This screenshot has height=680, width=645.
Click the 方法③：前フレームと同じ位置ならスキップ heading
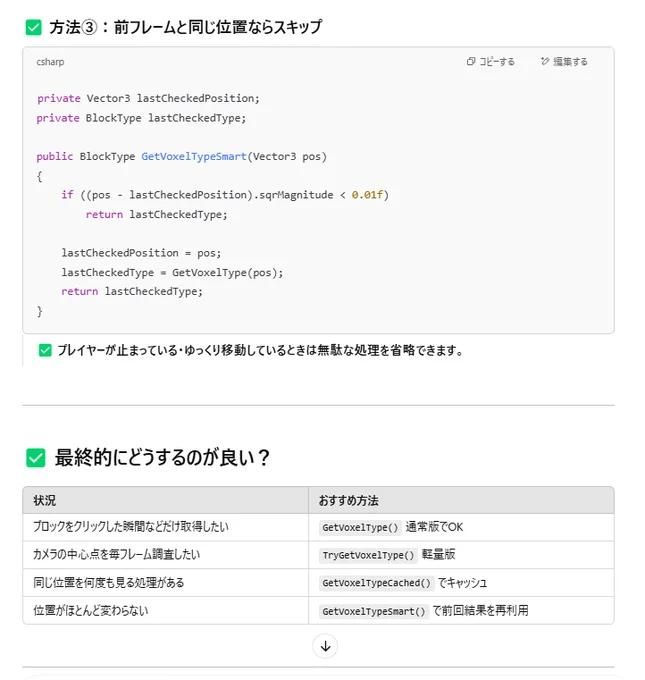coord(186,27)
